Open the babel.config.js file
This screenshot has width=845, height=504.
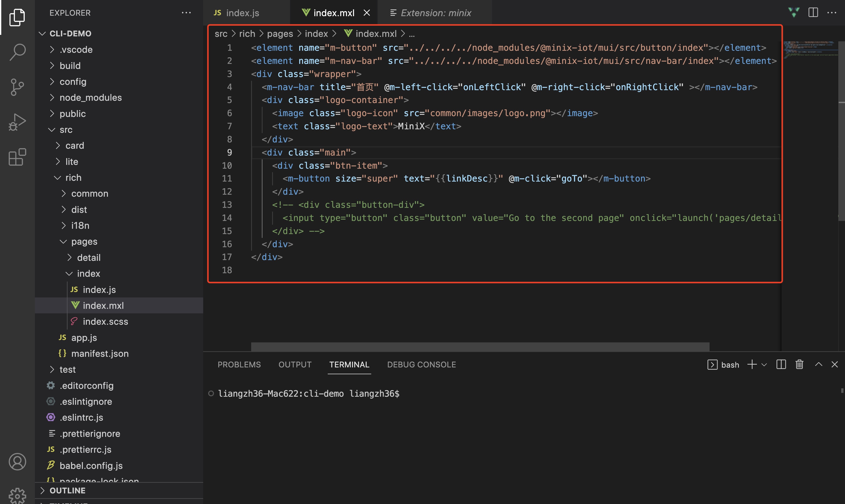[119, 466]
